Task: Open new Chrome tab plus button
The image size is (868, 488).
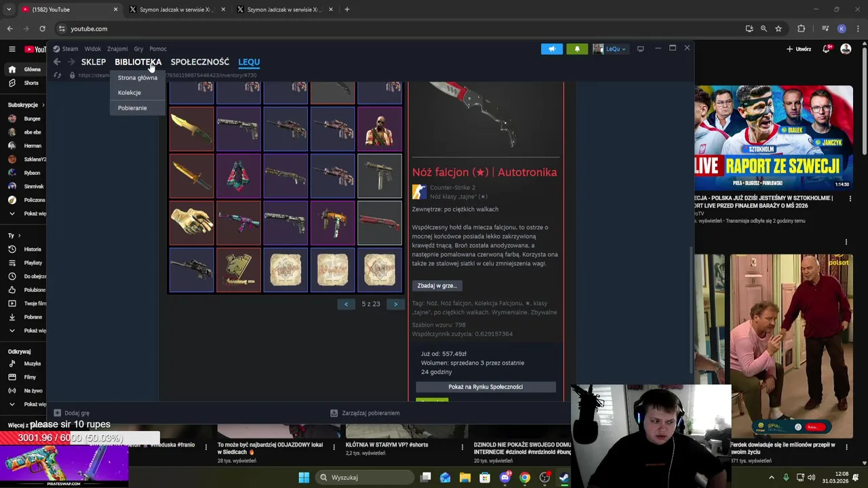Action: 347,9
